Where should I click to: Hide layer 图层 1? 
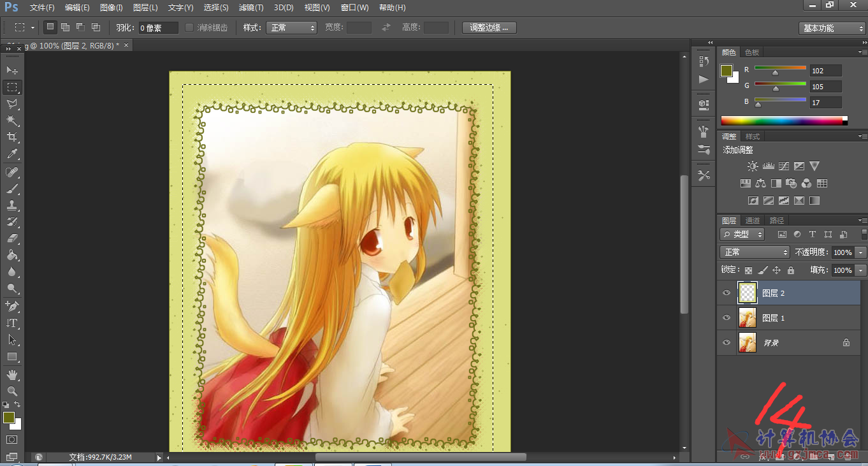click(x=727, y=317)
